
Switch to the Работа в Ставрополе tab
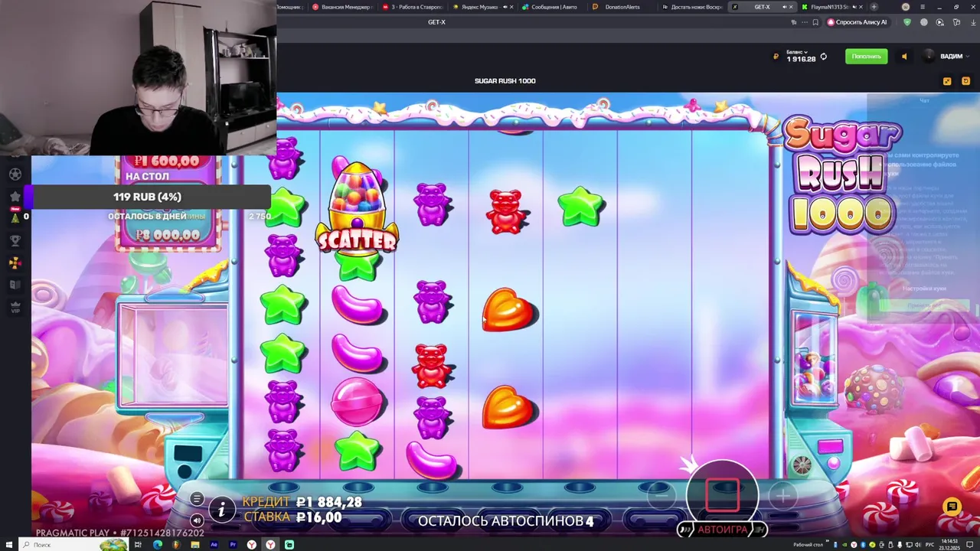(x=412, y=7)
